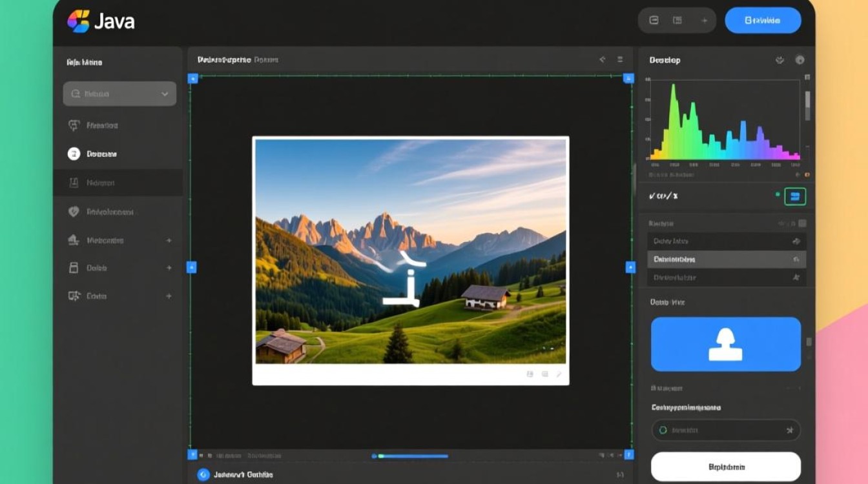Viewport: 868px width, 484px height.
Task: Click the first icon in top toolbar pill
Action: 654,21
